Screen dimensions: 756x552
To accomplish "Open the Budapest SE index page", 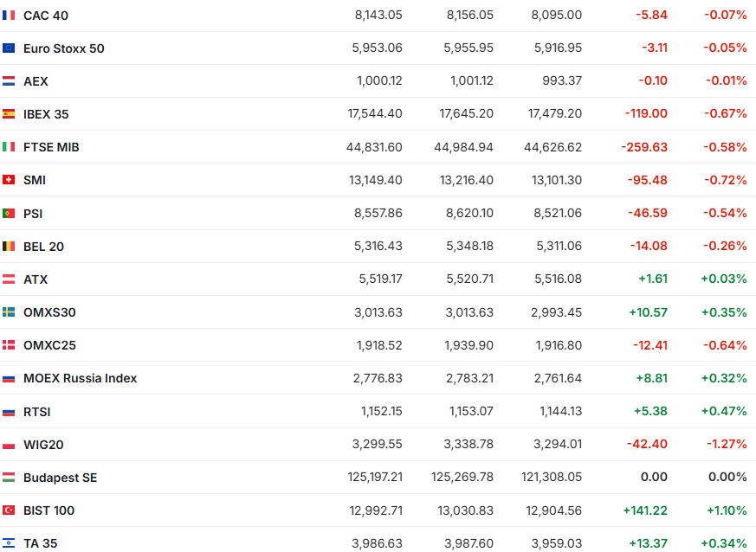I will pyautogui.click(x=60, y=478).
